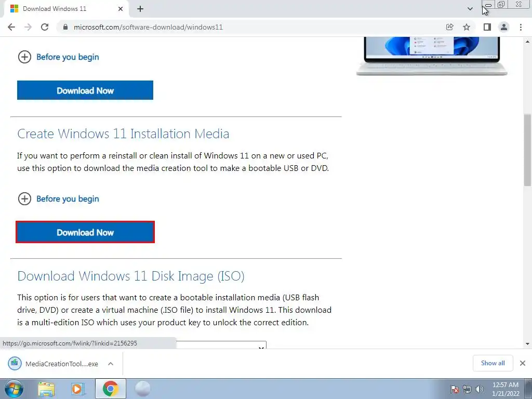Open volume speaker tray icon

coord(479,389)
